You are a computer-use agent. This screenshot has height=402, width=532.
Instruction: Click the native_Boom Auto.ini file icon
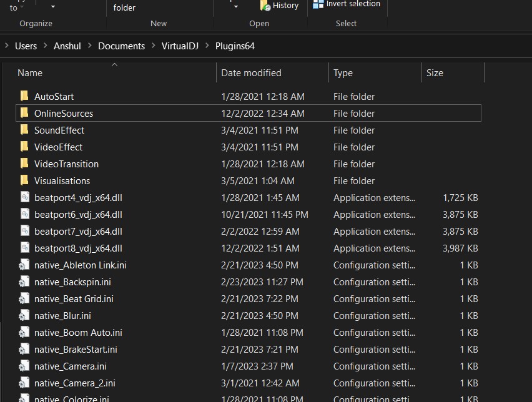[24, 332]
